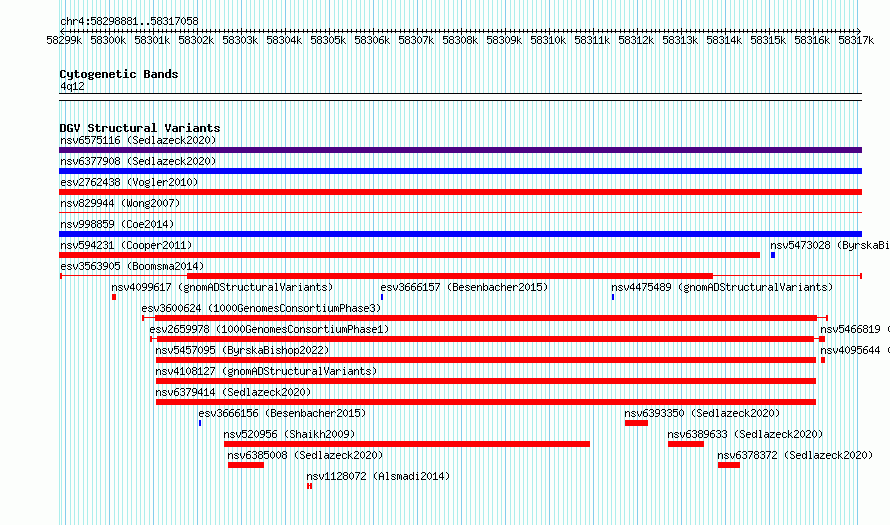The width and height of the screenshot is (890, 525).
Task: Open nsv1128072 (Alsmadi2014) label
Action: coord(378,476)
